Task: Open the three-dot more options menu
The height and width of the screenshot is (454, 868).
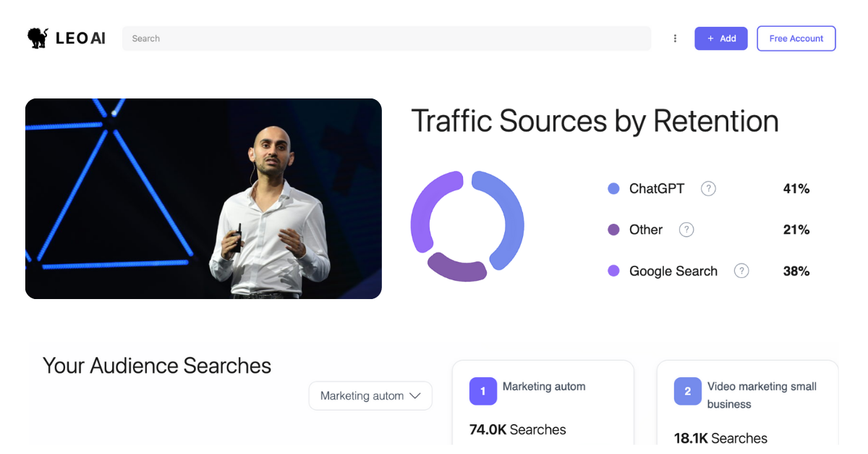Action: (675, 38)
